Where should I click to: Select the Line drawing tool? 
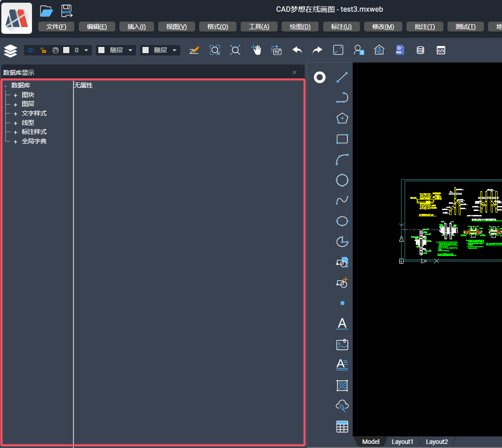point(342,78)
